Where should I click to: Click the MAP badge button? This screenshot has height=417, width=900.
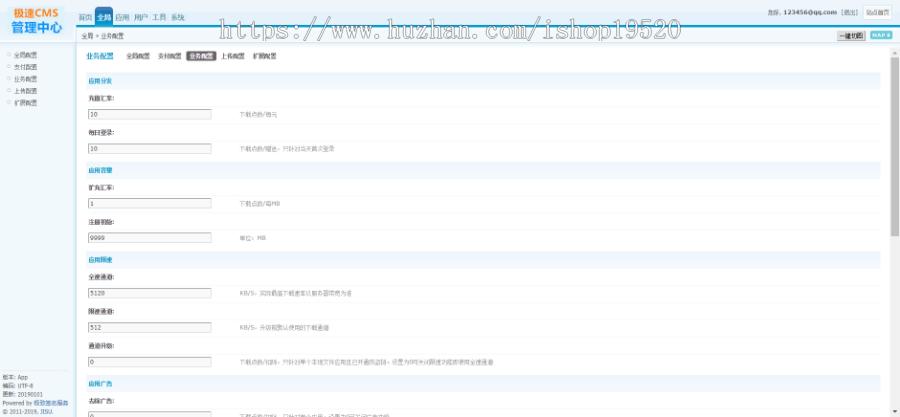point(880,36)
